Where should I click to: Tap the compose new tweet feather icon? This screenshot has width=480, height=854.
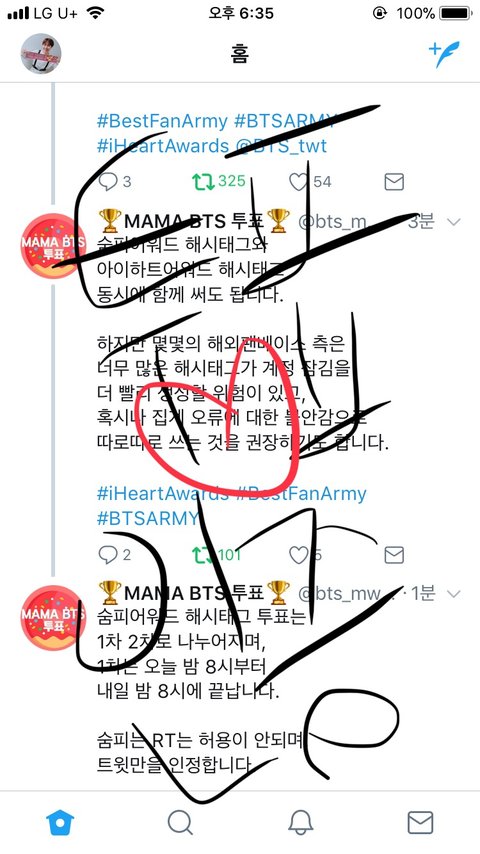pos(444,54)
